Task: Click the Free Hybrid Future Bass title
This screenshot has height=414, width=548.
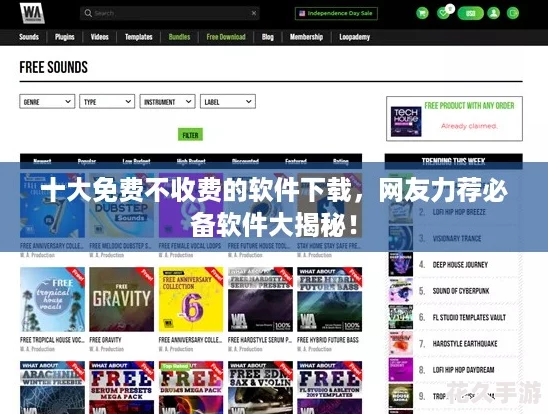Action: 328,340
